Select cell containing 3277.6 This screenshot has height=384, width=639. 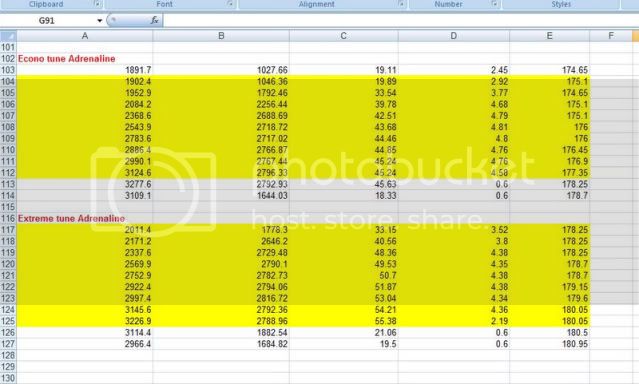85,184
